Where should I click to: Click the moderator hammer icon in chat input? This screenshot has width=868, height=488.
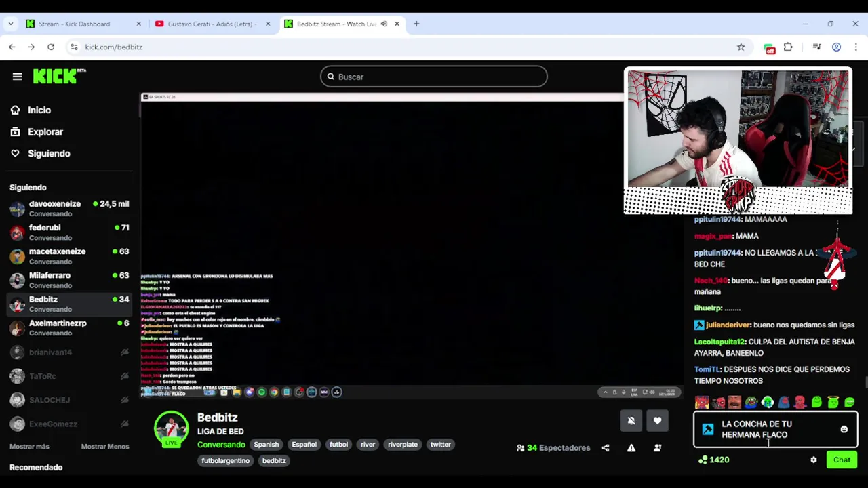pyautogui.click(x=708, y=430)
